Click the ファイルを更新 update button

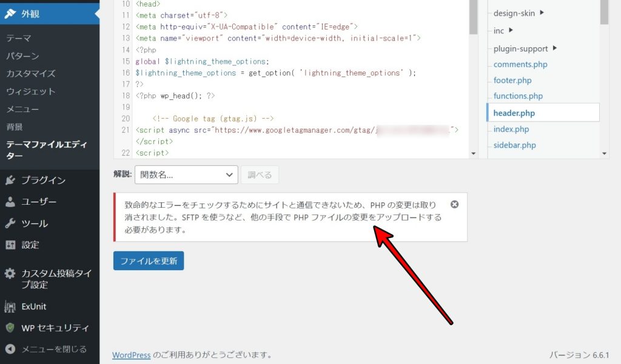click(148, 260)
